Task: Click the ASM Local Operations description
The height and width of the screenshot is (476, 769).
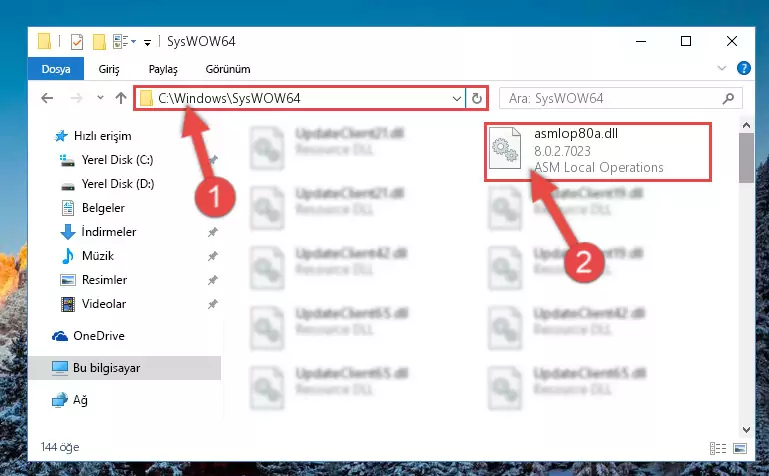Action: coord(598,168)
